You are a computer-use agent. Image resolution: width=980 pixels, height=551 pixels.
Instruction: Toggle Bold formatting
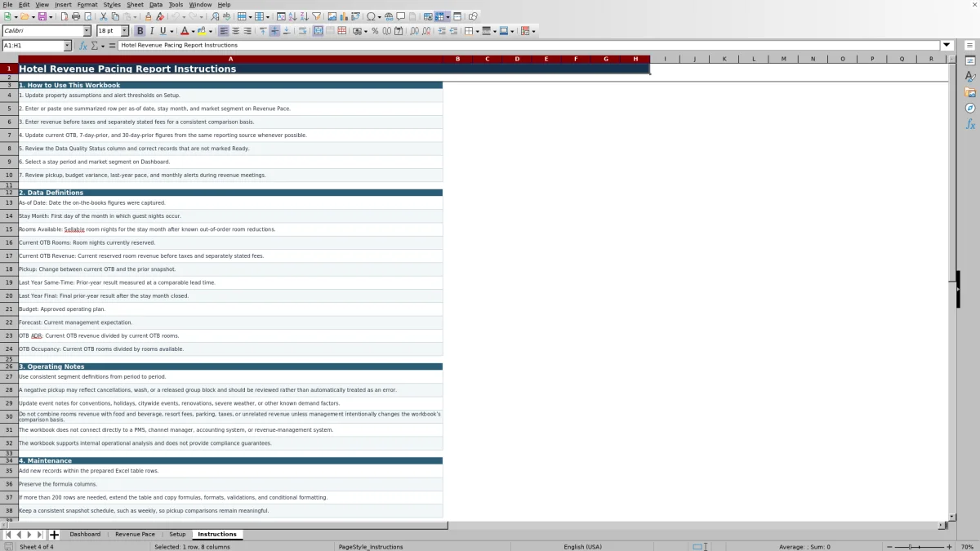tap(140, 31)
